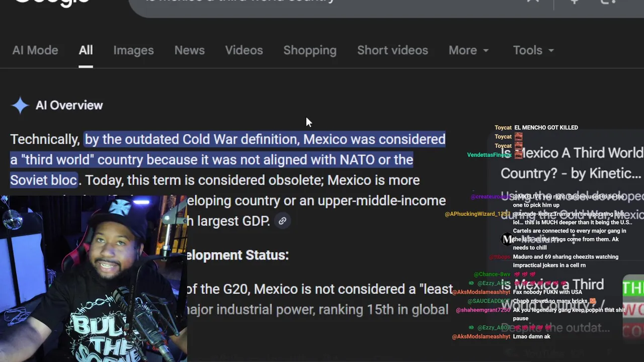Open the Videos tab
Viewport: 644px width, 362px height.
pyautogui.click(x=244, y=50)
